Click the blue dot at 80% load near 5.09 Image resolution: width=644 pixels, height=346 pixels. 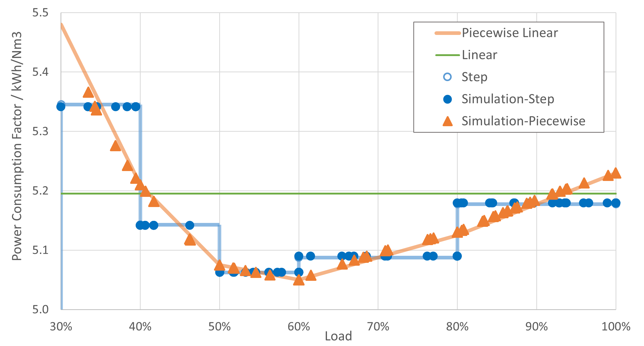tap(457, 256)
